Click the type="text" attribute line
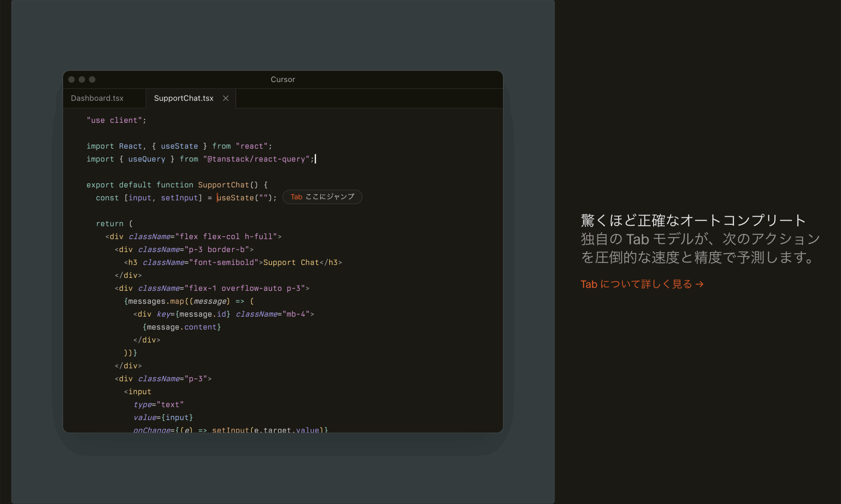 click(x=158, y=404)
